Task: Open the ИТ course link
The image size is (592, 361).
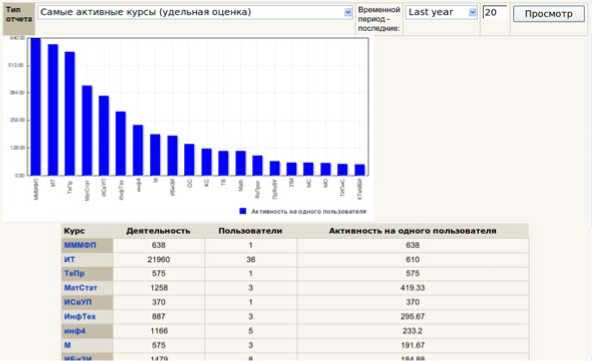Action: (69, 259)
